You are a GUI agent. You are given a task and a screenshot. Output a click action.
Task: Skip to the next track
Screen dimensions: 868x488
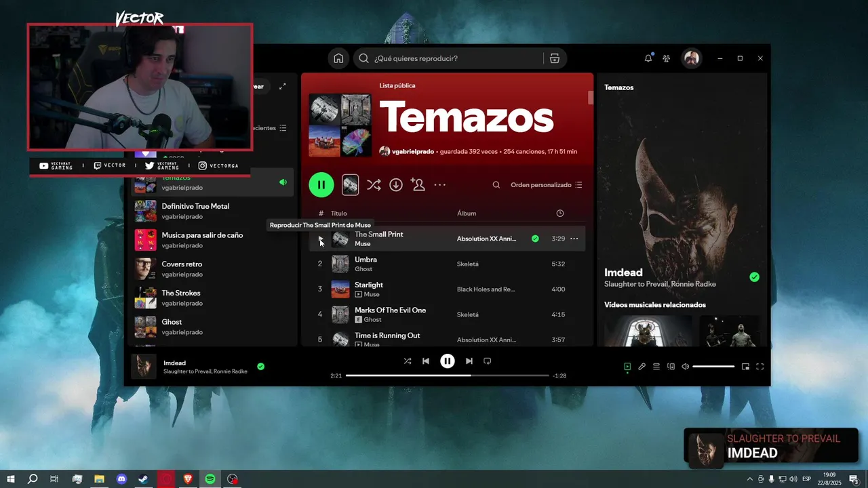point(469,361)
